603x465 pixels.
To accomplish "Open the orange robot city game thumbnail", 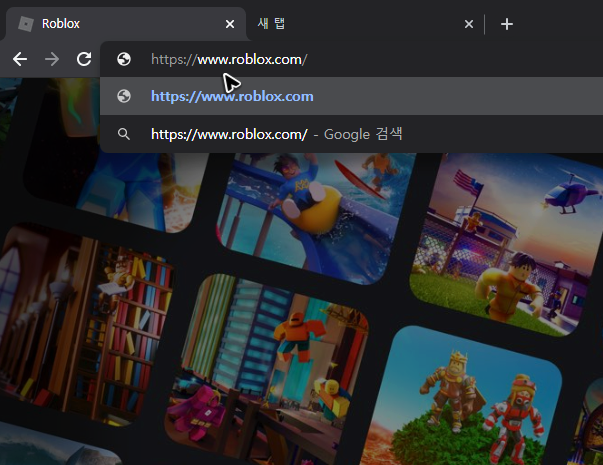I will click(x=265, y=369).
